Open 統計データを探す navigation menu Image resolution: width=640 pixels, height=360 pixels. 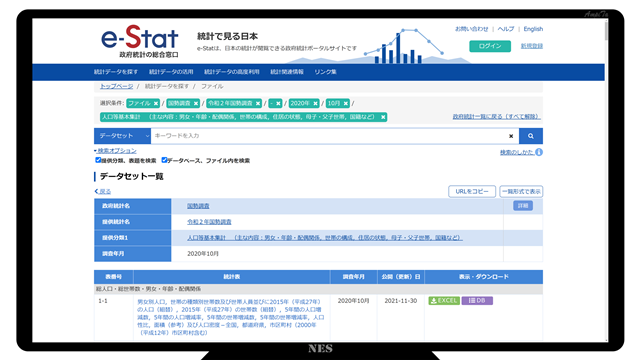tap(116, 72)
